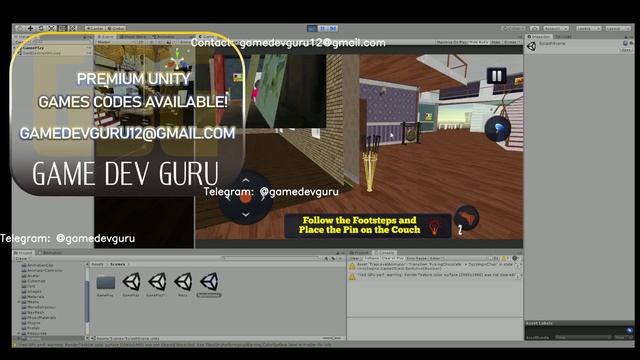Switch to the Console tab
Screen dimensions: 640x360
384,253
